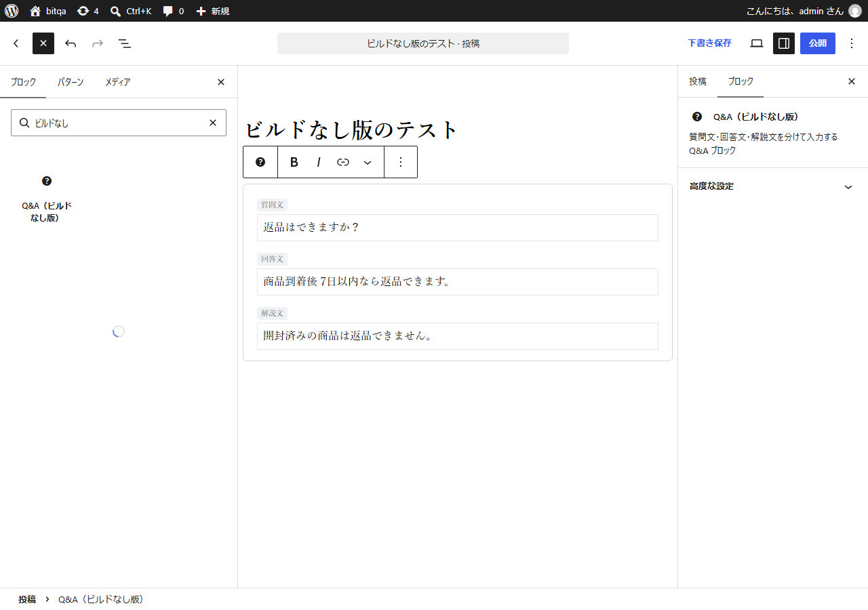This screenshot has width=868, height=610.
Task: Switch to the パターン tab
Action: pyautogui.click(x=71, y=82)
